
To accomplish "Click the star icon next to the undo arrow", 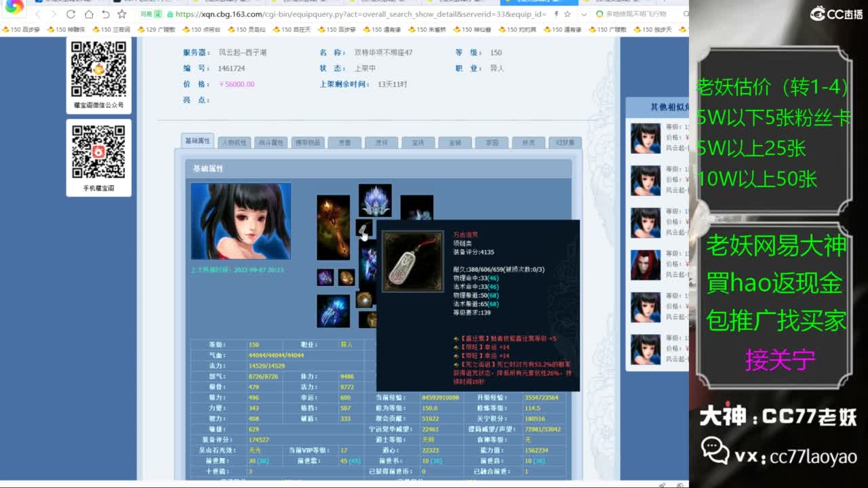I will pos(122,14).
